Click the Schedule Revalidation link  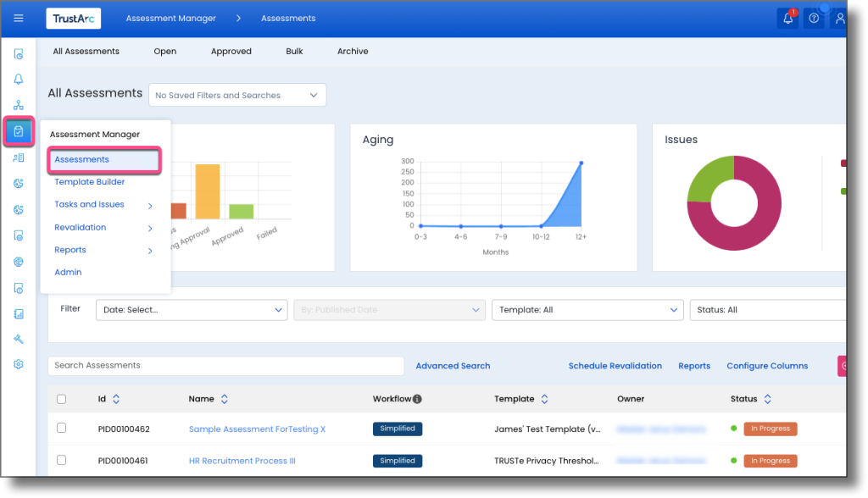[x=615, y=366]
